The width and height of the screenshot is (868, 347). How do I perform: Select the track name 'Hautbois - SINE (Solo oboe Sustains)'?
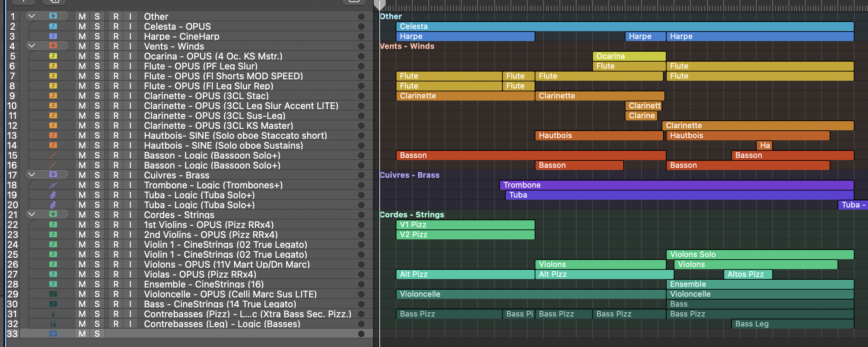[223, 146]
